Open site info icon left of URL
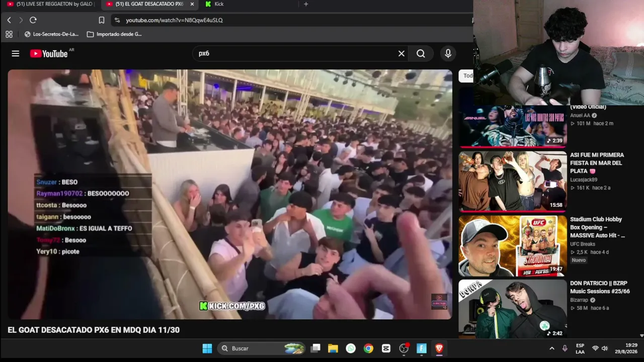 pyautogui.click(x=117, y=20)
